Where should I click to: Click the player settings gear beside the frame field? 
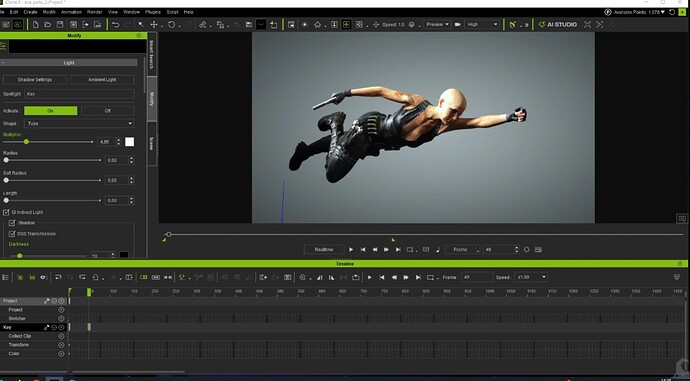pyautogui.click(x=526, y=249)
